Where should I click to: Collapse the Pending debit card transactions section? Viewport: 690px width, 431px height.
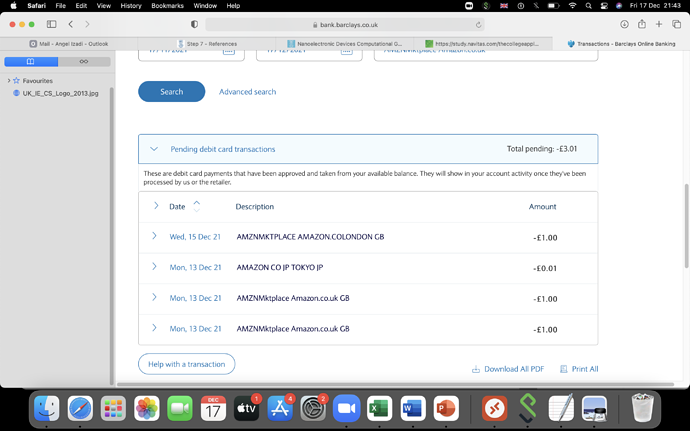click(x=154, y=149)
